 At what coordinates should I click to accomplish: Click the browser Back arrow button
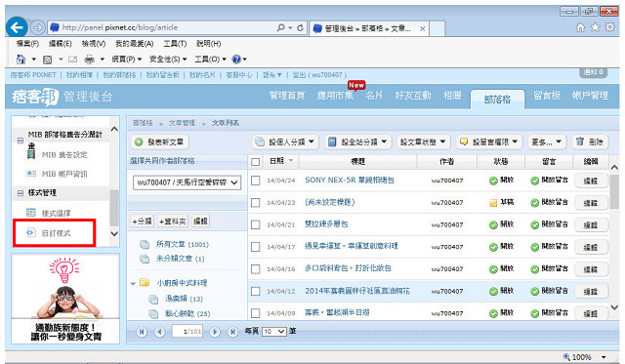(17, 27)
